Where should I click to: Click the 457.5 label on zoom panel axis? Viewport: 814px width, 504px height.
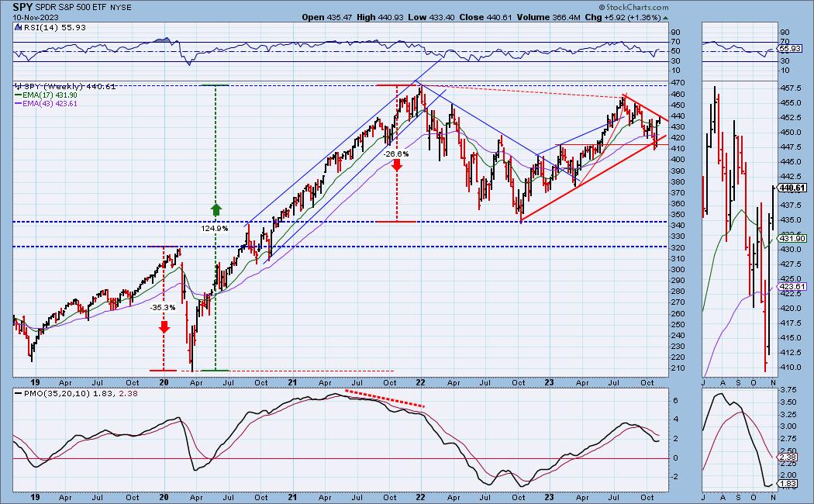point(792,90)
